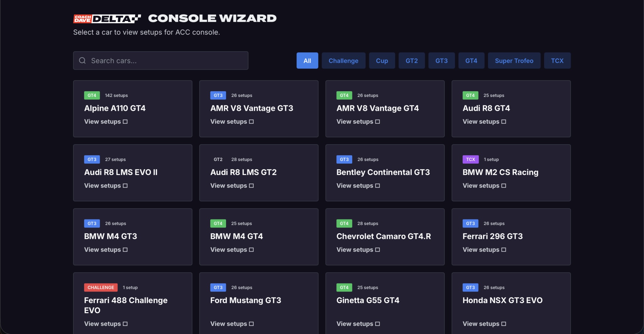Screen dimensions: 644x334
Task: View setups for BMW M4 GT3
Action: [x=106, y=249]
